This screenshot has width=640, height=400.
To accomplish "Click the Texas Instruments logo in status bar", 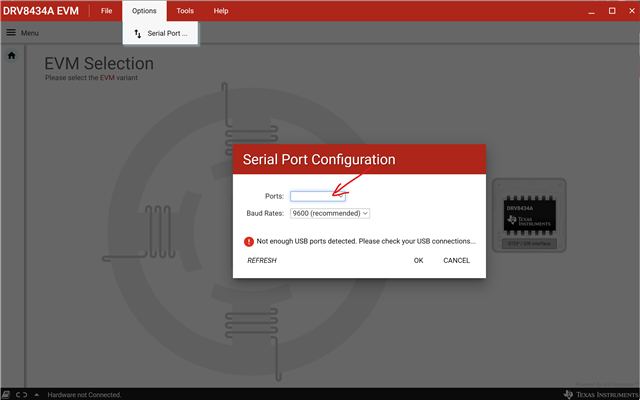I will tap(601, 395).
